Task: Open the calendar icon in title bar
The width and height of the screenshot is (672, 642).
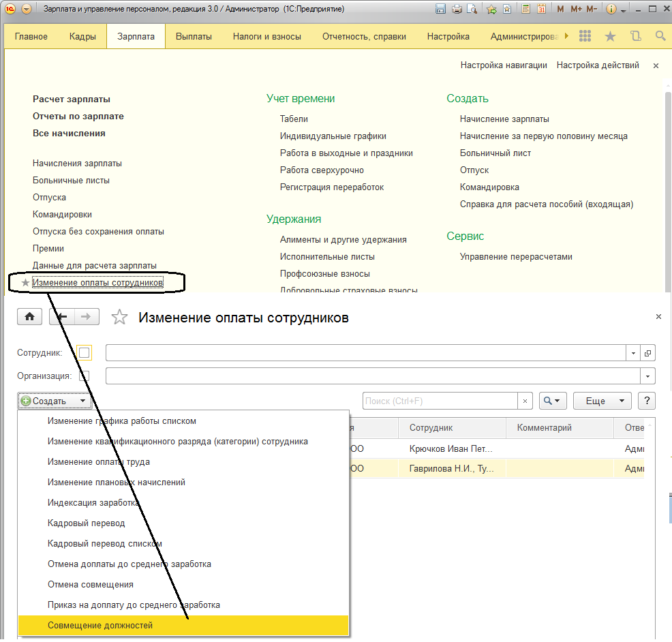Action: 541,10
